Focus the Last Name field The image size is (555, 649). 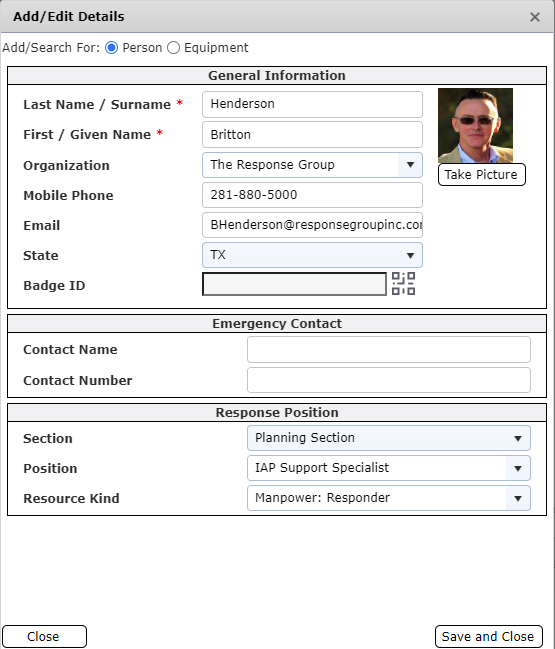pyautogui.click(x=312, y=104)
